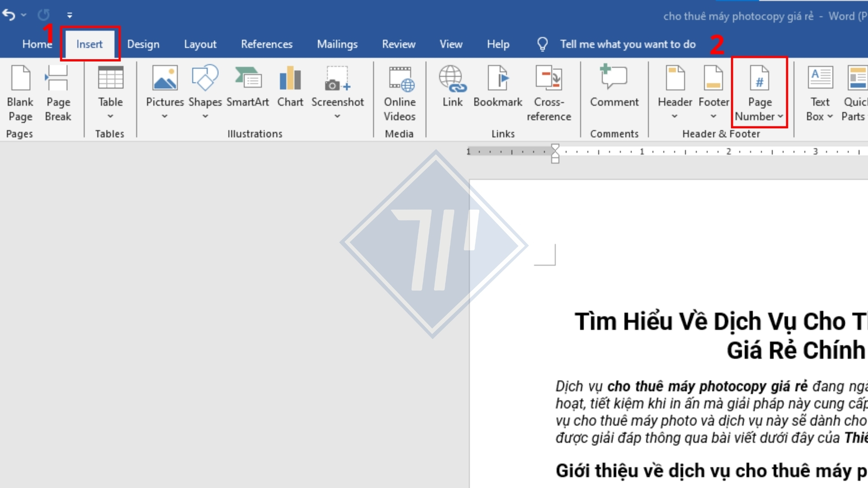The width and height of the screenshot is (868, 488).
Task: Open Online Videos dialog
Action: point(399,93)
